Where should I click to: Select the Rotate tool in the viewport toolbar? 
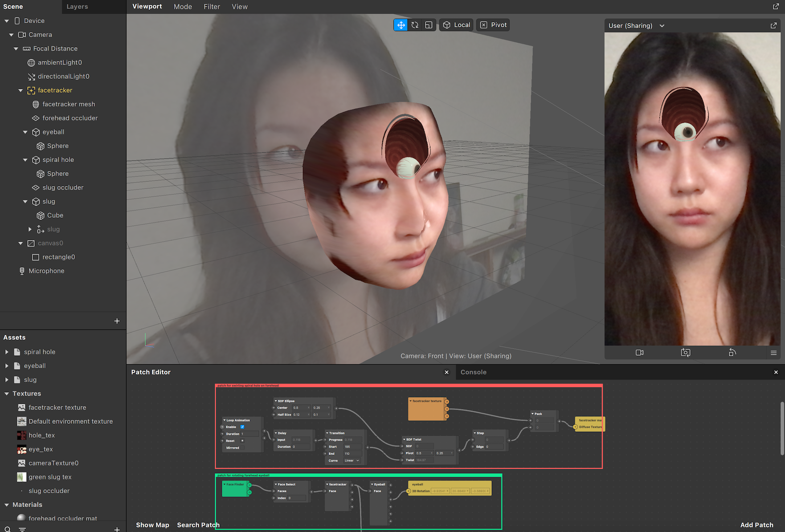coord(414,25)
